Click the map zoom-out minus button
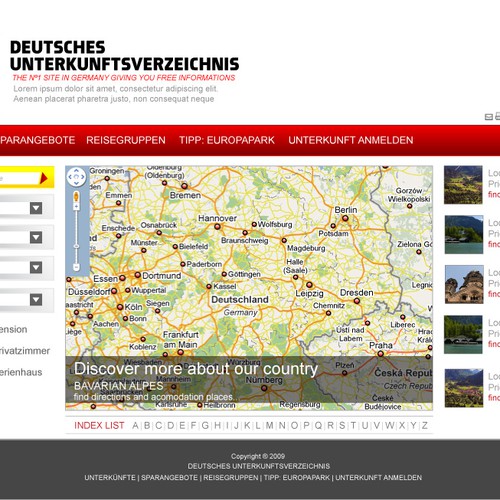This screenshot has height=500, width=500. click(x=76, y=267)
